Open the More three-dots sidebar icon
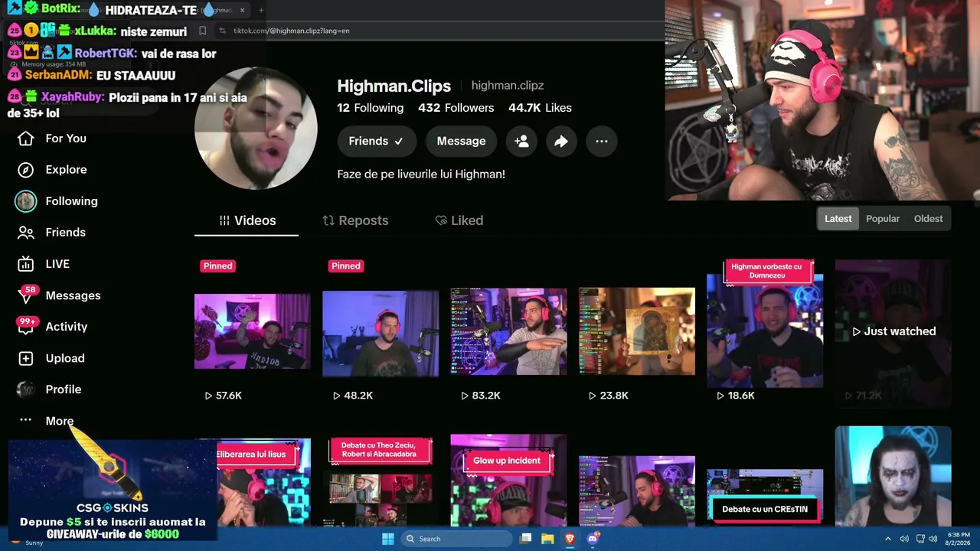Image resolution: width=980 pixels, height=551 pixels. (x=26, y=420)
